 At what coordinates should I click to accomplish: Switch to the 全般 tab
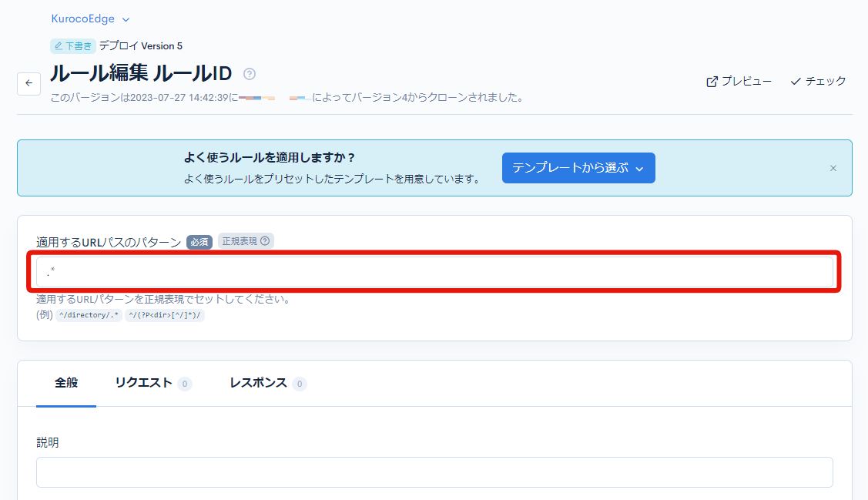[x=66, y=383]
